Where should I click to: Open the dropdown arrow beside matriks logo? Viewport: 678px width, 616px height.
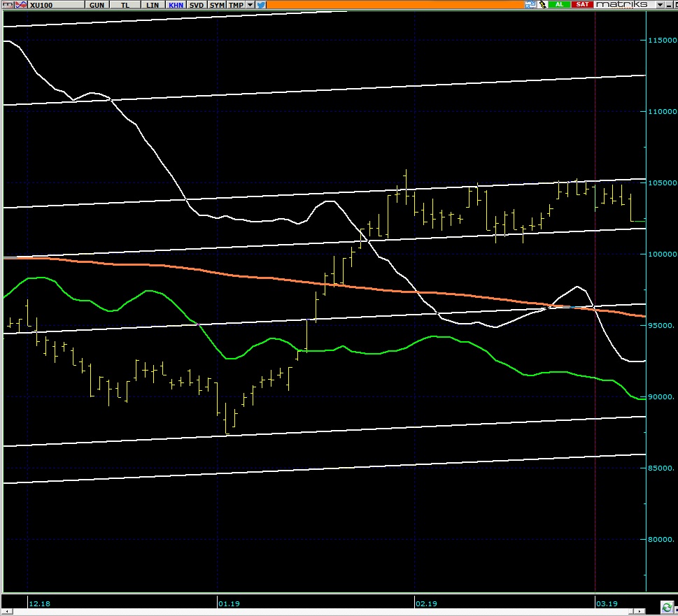pos(660,4)
